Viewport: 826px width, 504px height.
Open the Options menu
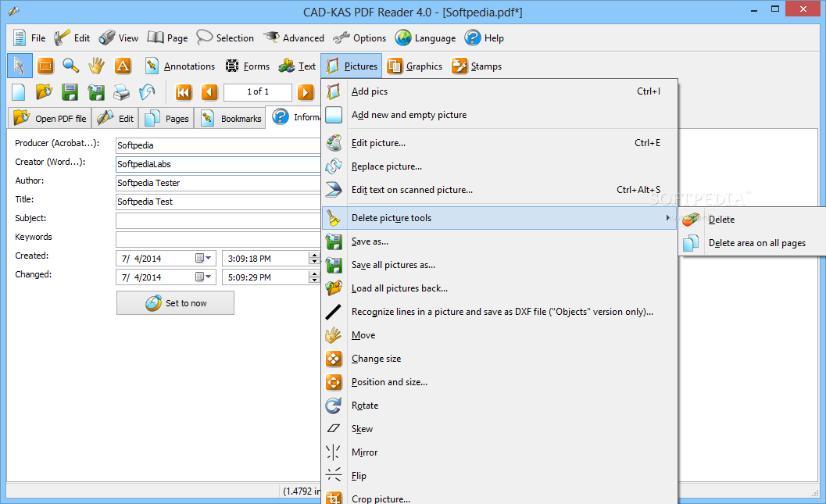pyautogui.click(x=359, y=38)
